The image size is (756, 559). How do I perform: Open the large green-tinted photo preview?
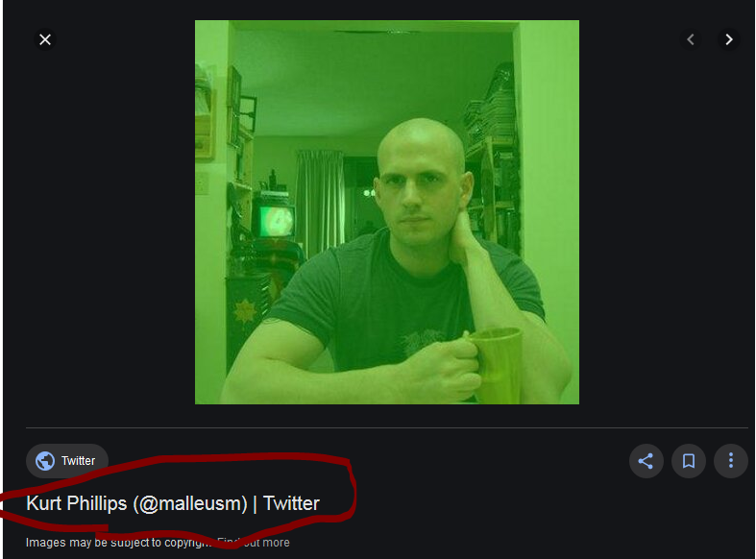click(387, 212)
